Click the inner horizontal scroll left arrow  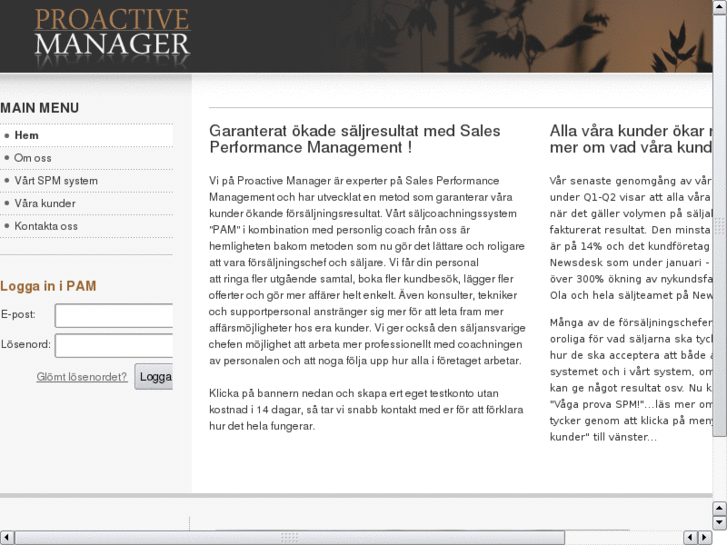pos(690,538)
